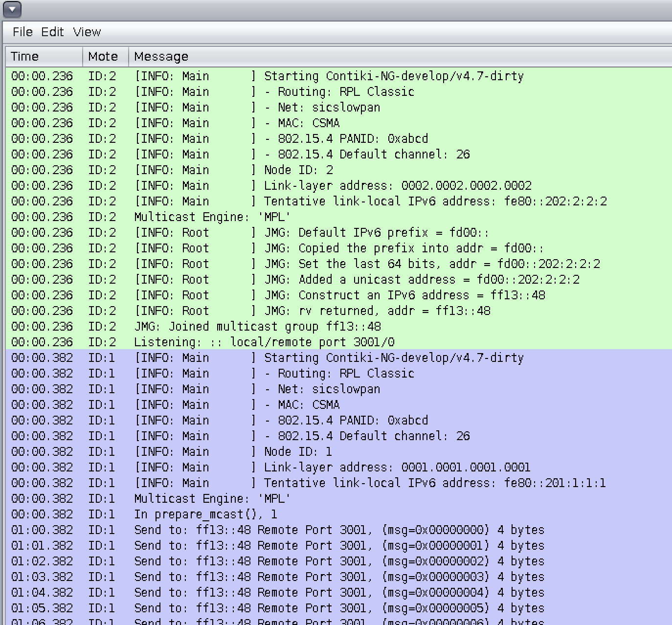Select 'Listening: :: local/remote port 3001/0' row

pos(339,342)
